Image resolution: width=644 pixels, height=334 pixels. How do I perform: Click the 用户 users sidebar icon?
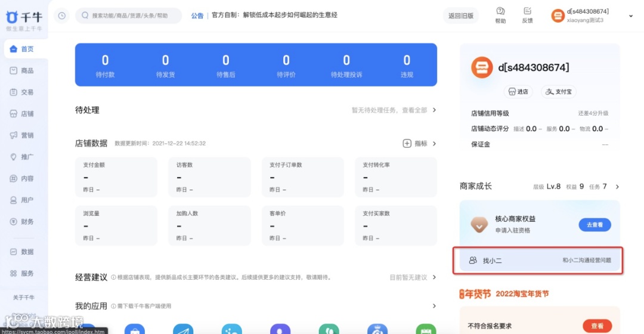coord(14,200)
